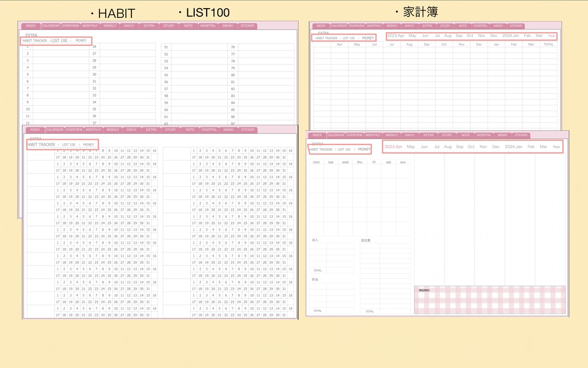Click the 'mon' weekday column header
This screenshot has height=368, width=588.
316,162
